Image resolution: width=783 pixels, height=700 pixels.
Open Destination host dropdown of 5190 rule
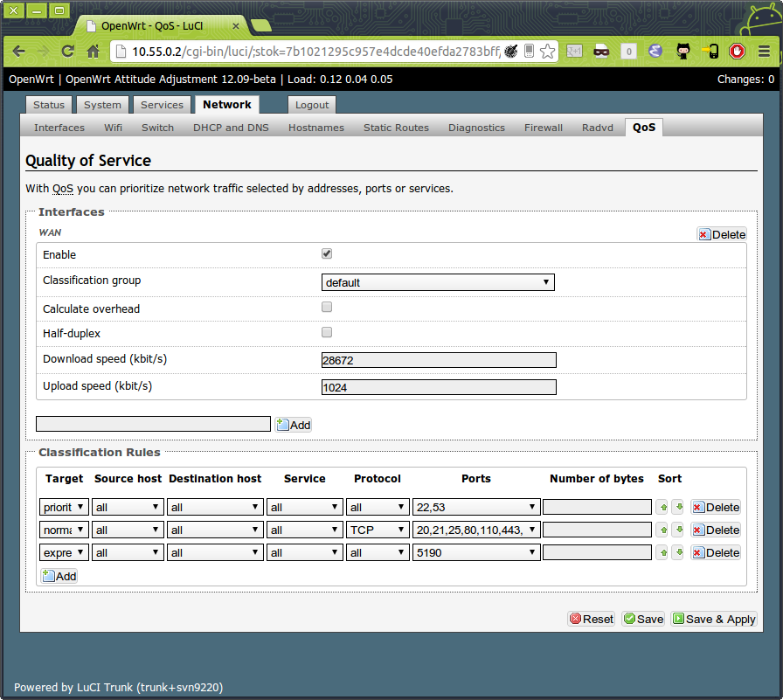215,552
